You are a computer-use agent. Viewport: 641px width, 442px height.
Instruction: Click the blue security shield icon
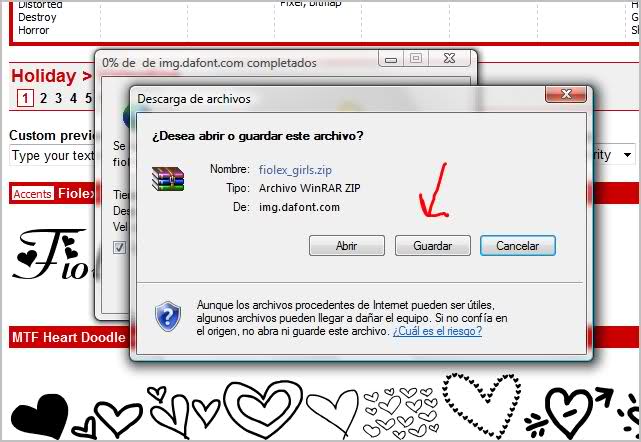[168, 316]
